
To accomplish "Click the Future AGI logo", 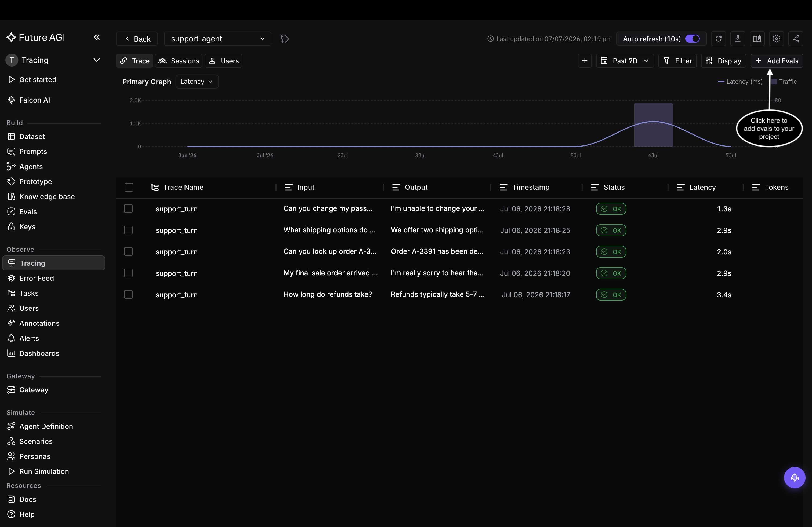I will point(36,37).
